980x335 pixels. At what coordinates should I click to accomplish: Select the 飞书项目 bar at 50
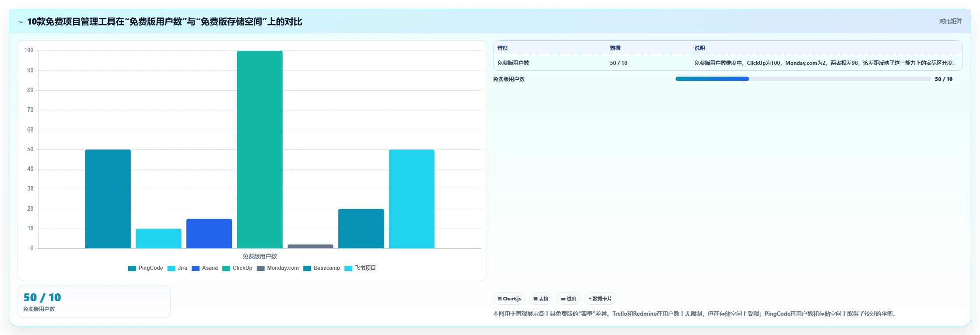[x=412, y=199]
